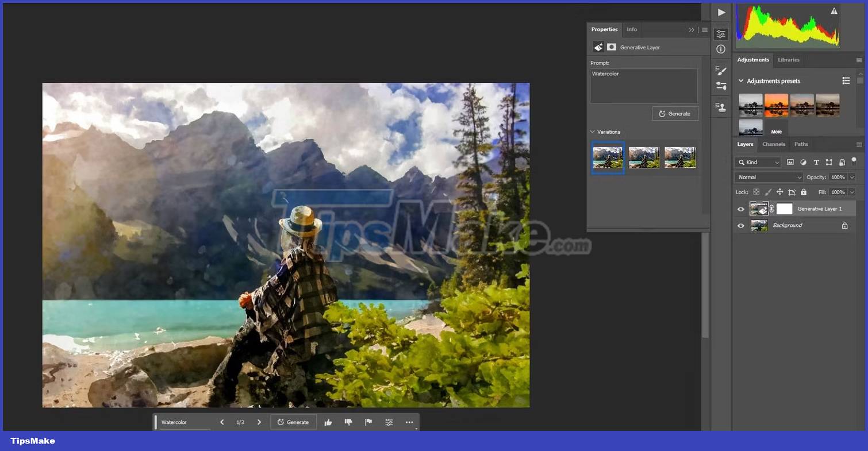Select the thumbs up rating icon
Image resolution: width=868 pixels, height=451 pixels.
tap(328, 422)
